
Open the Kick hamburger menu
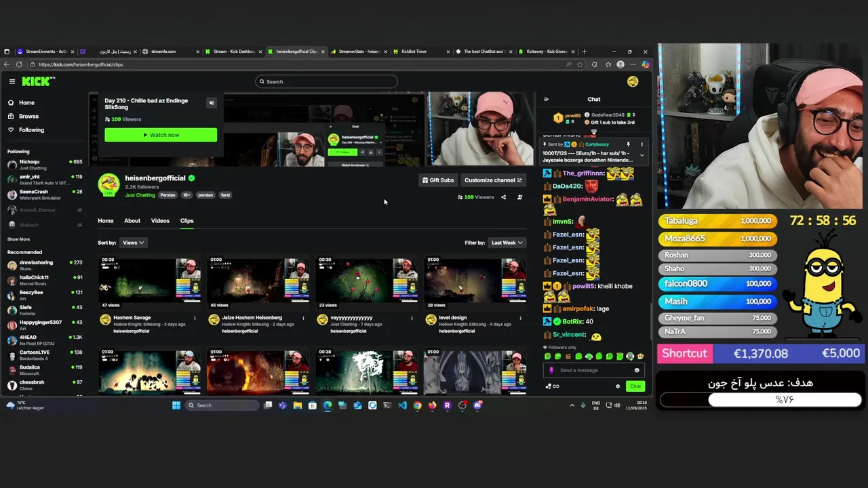coord(12,81)
